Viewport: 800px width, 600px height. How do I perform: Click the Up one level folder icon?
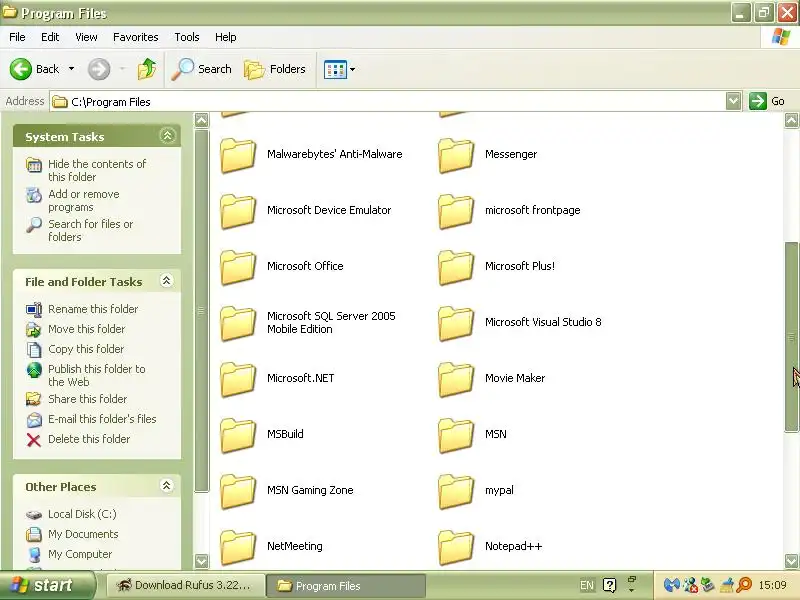(x=147, y=69)
